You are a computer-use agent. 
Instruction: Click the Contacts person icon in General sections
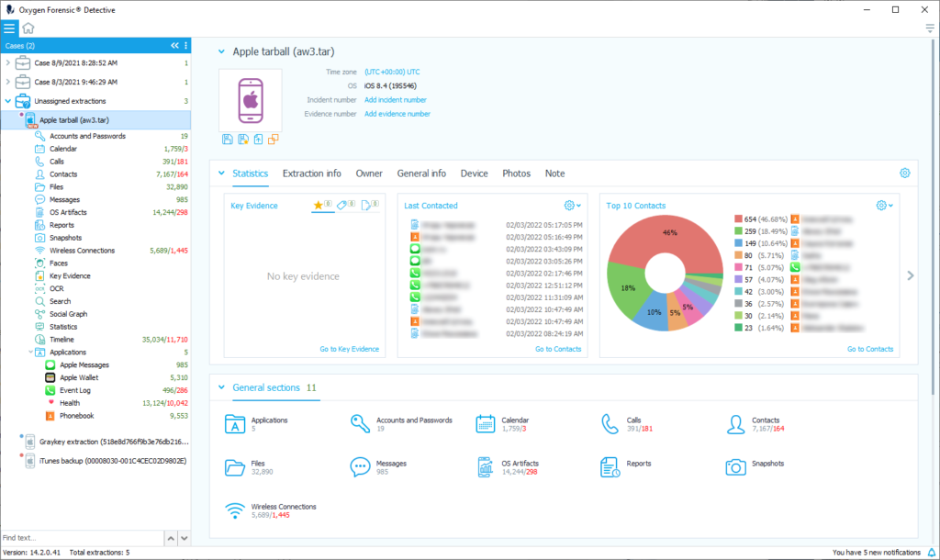735,424
